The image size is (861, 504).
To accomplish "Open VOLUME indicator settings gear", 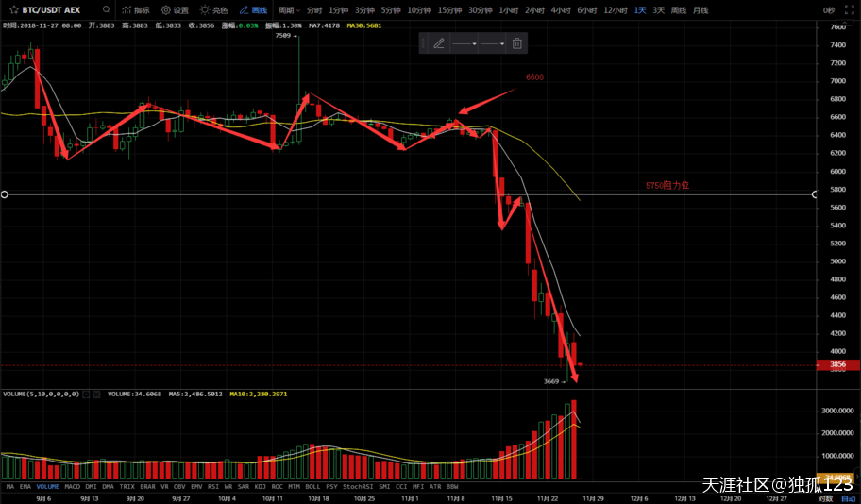I will pyautogui.click(x=86, y=395).
